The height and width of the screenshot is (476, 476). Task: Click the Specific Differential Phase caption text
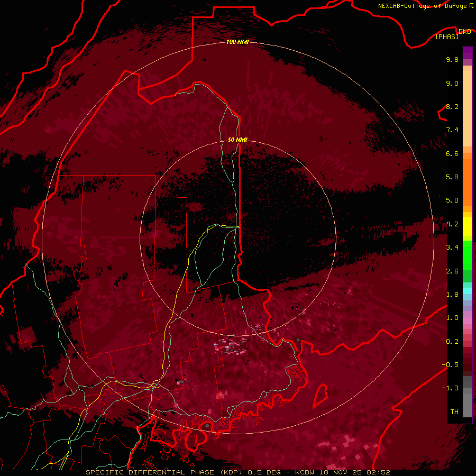pyautogui.click(x=237, y=472)
